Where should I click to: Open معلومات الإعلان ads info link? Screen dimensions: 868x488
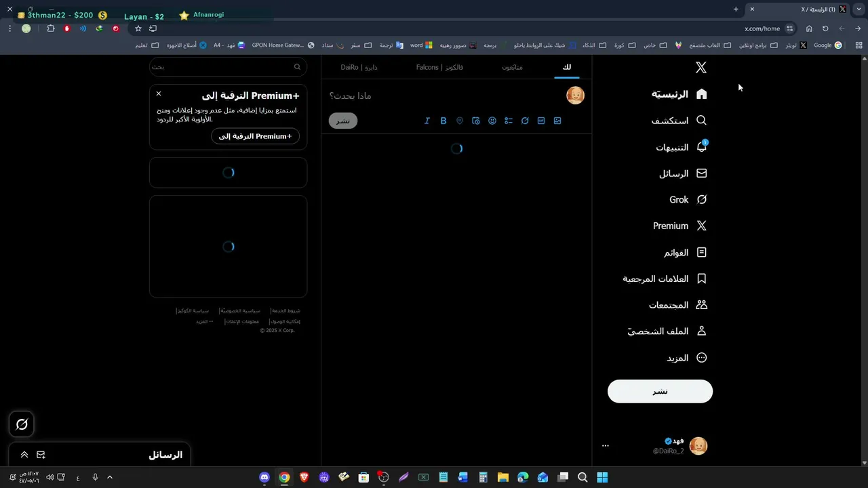pyautogui.click(x=242, y=321)
